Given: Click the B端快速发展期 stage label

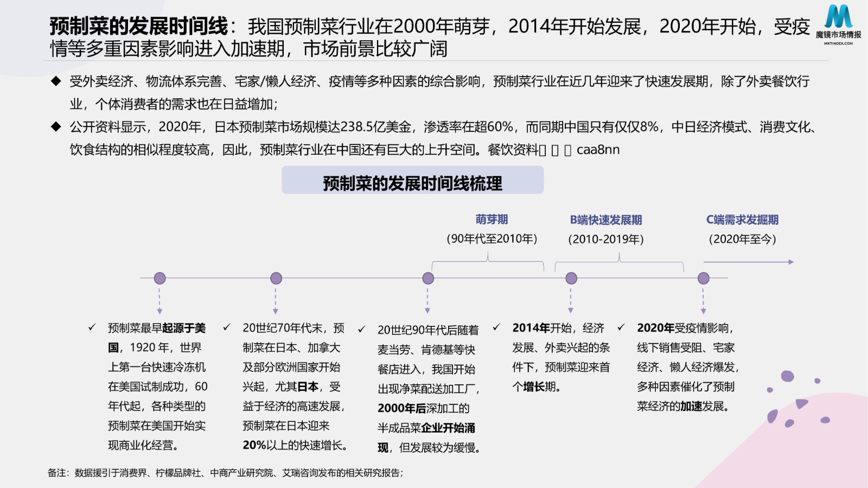Looking at the screenshot, I should click(606, 220).
